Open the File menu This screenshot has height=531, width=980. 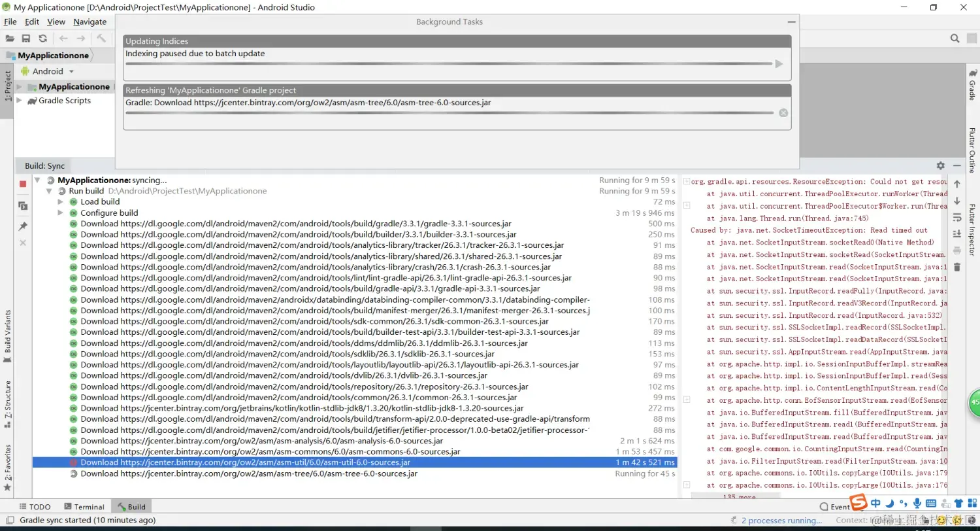[10, 22]
